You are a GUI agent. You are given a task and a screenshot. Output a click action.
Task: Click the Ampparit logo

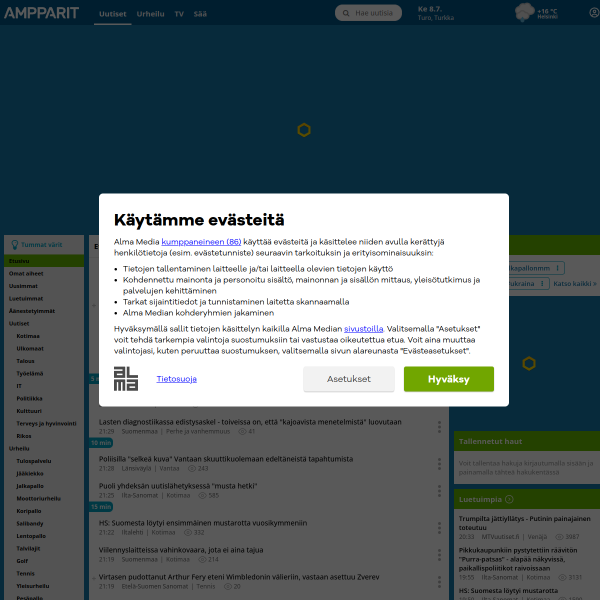coord(41,13)
